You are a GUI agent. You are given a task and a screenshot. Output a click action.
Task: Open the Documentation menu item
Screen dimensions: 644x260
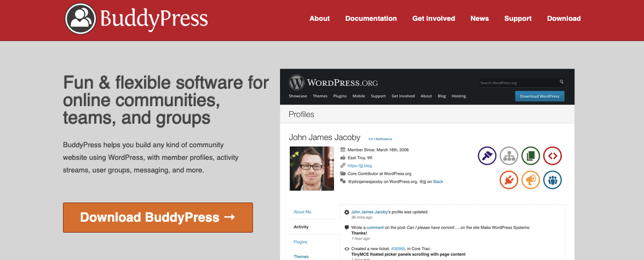[x=371, y=19]
